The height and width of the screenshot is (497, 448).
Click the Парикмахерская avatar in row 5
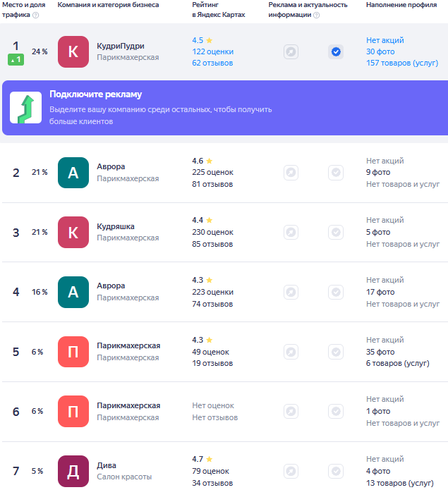[x=73, y=352]
